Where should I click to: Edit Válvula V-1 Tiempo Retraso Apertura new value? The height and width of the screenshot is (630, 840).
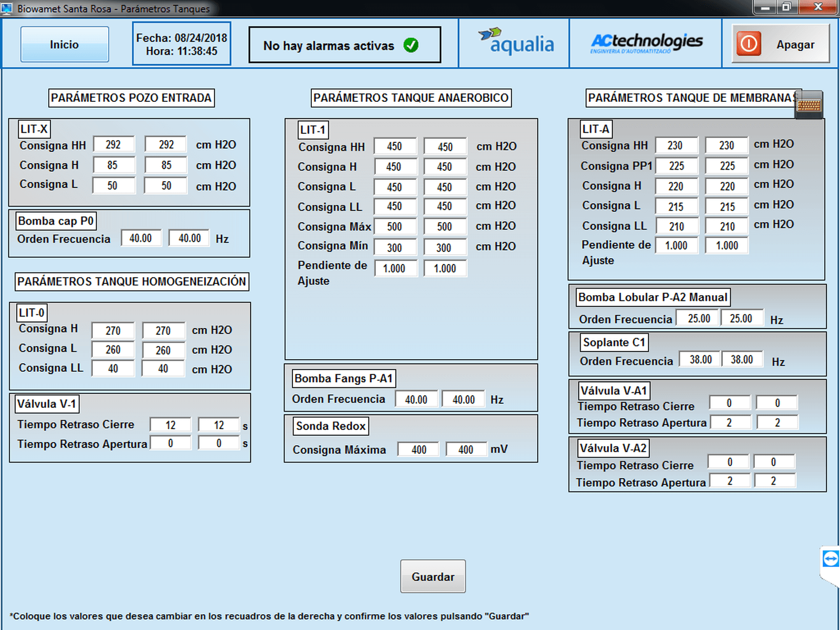pyautogui.click(x=219, y=443)
